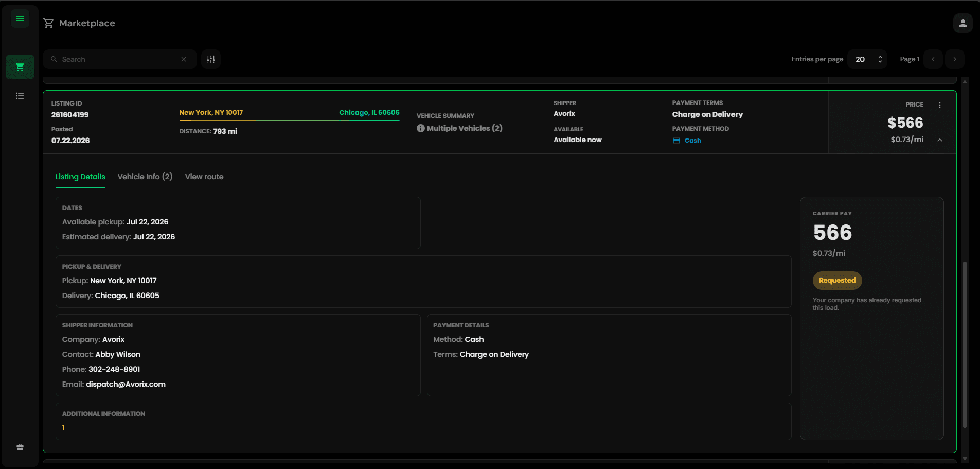
Task: Click the magnifier search icon
Action: [54, 59]
